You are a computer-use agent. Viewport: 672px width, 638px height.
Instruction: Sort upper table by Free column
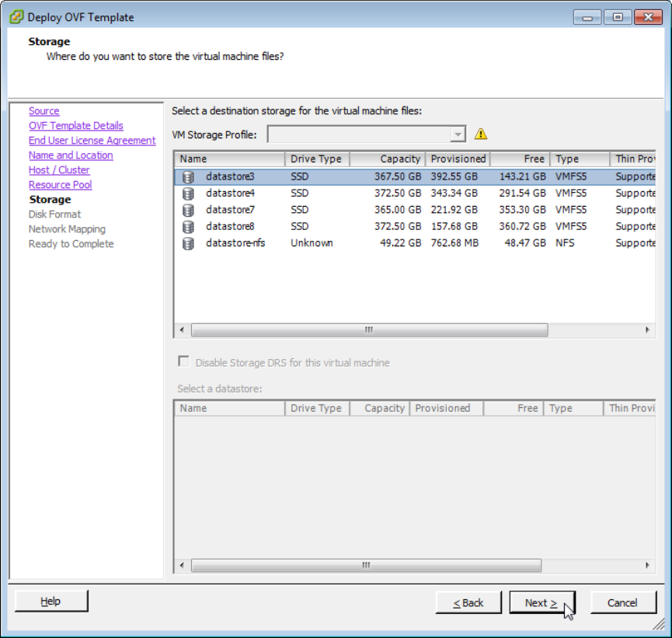[521, 159]
